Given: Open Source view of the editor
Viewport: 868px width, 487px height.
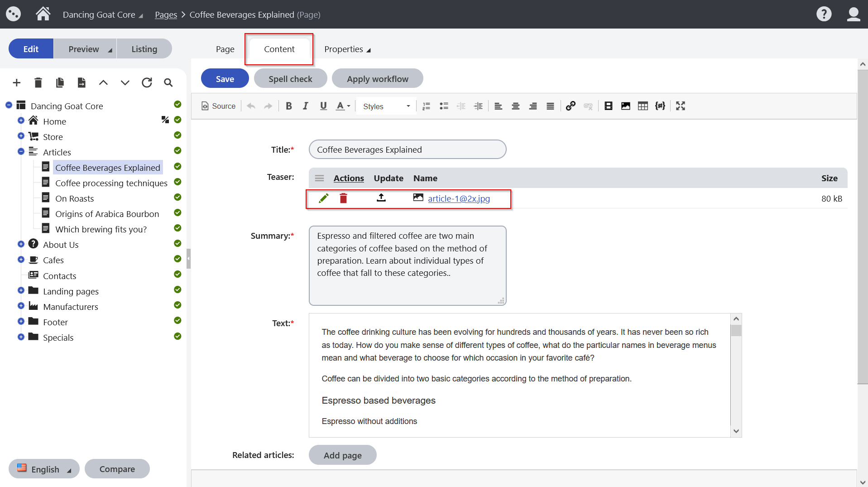Looking at the screenshot, I should 218,106.
